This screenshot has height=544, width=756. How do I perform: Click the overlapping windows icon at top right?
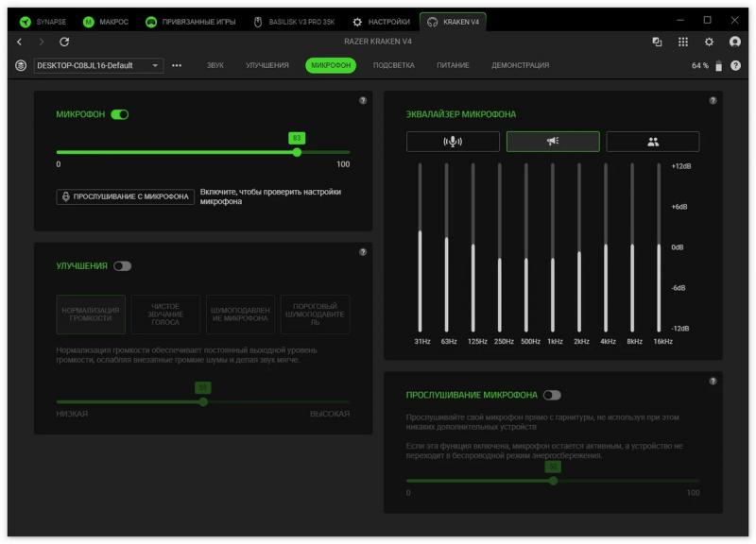657,42
